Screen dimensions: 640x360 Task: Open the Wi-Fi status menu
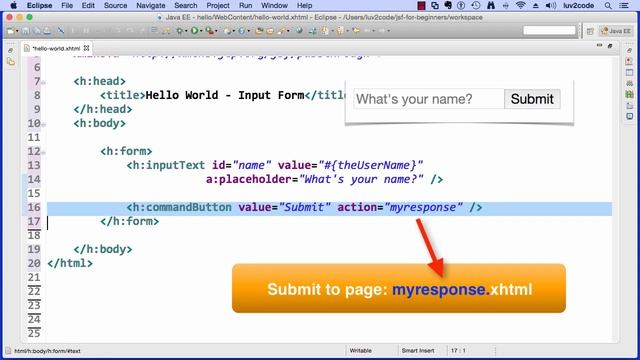(520, 5)
